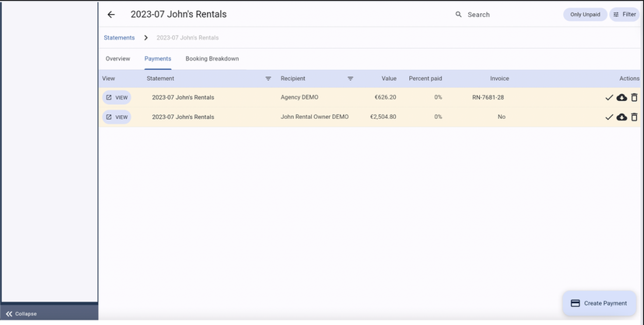This screenshot has width=644, height=325.
Task: View the John Rental Owner DEMO payment
Action: click(x=117, y=117)
